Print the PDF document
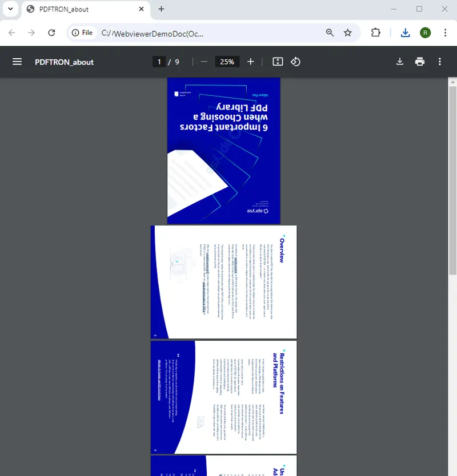Viewport: 457px width, 476px height. 420,62
